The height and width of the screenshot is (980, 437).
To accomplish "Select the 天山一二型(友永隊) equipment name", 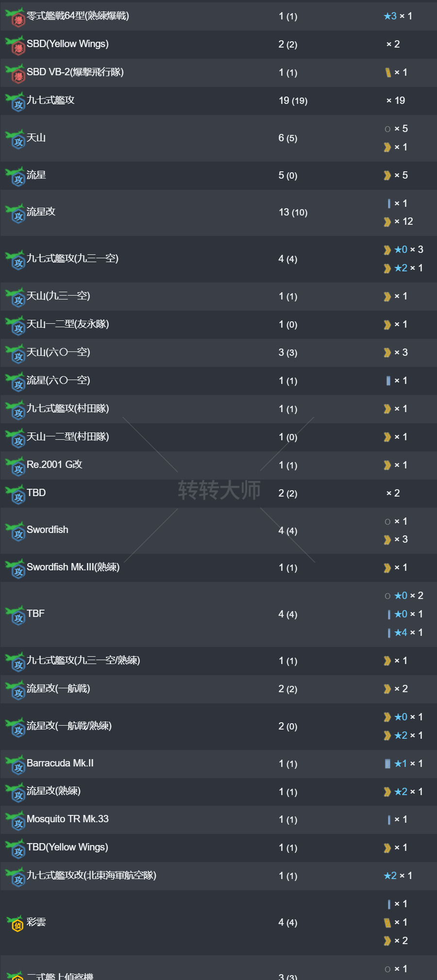I will coord(67,324).
